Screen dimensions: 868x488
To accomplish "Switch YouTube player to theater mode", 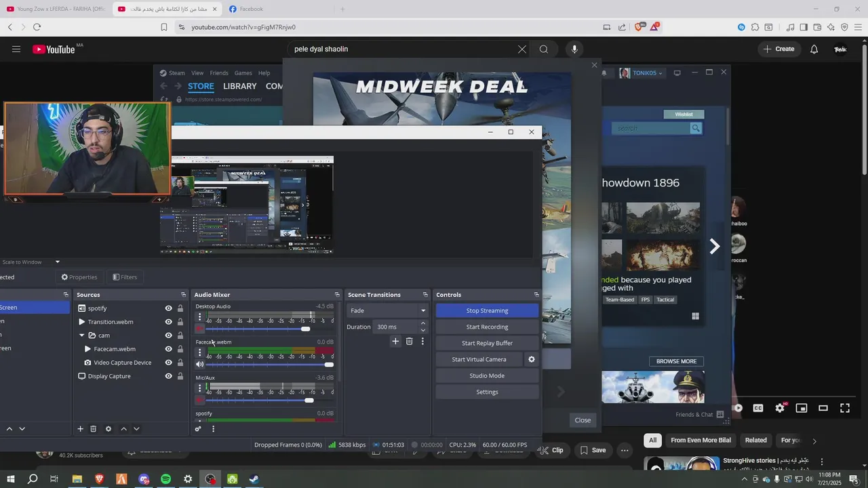I will [x=823, y=408].
